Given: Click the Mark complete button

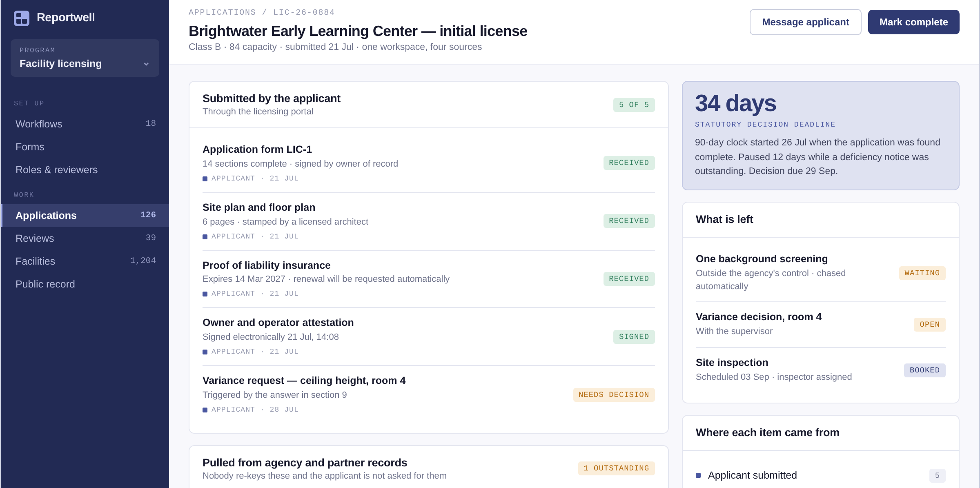Looking at the screenshot, I should click(913, 22).
